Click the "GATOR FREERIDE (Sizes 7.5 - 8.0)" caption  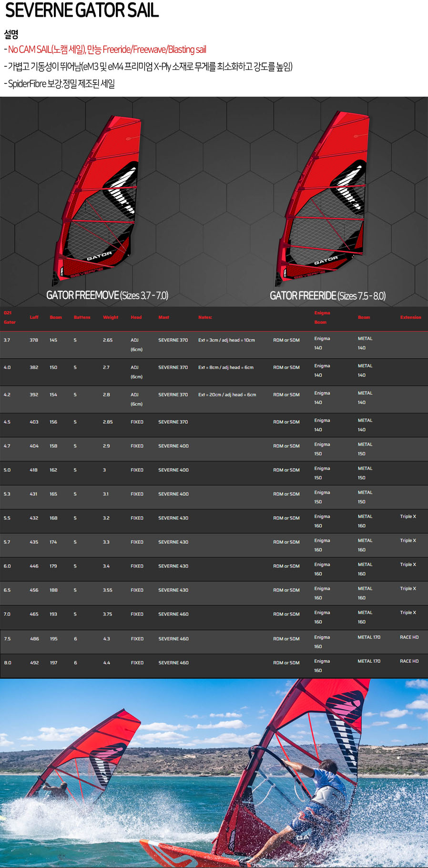pyautogui.click(x=328, y=296)
